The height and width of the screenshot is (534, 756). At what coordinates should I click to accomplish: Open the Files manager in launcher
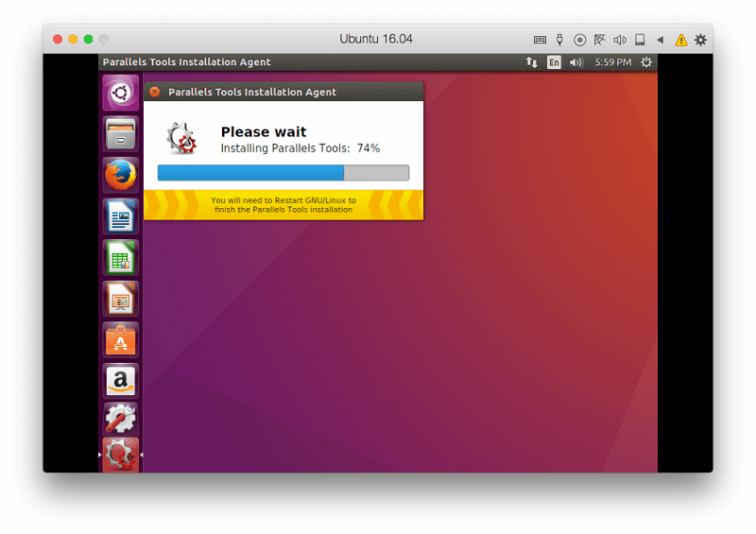(x=121, y=133)
